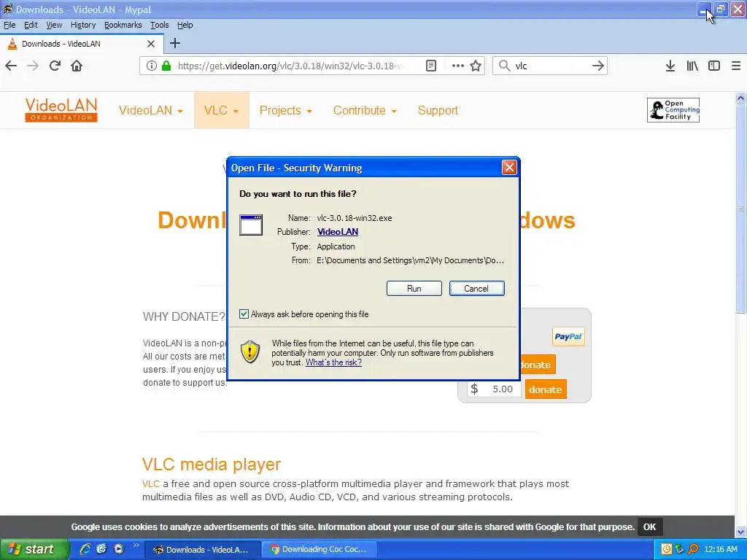
Task: Open the Bookmarks menu
Action: [x=123, y=25]
